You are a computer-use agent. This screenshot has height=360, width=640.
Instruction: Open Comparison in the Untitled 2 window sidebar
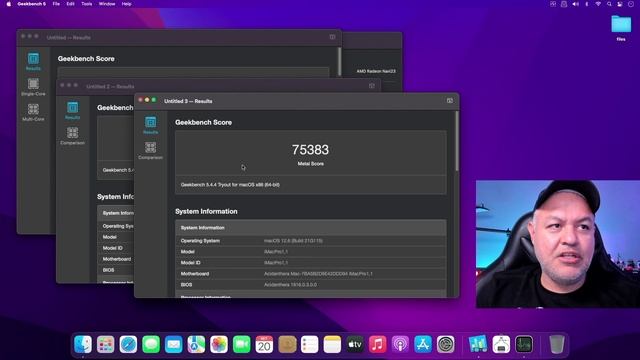tap(72, 136)
